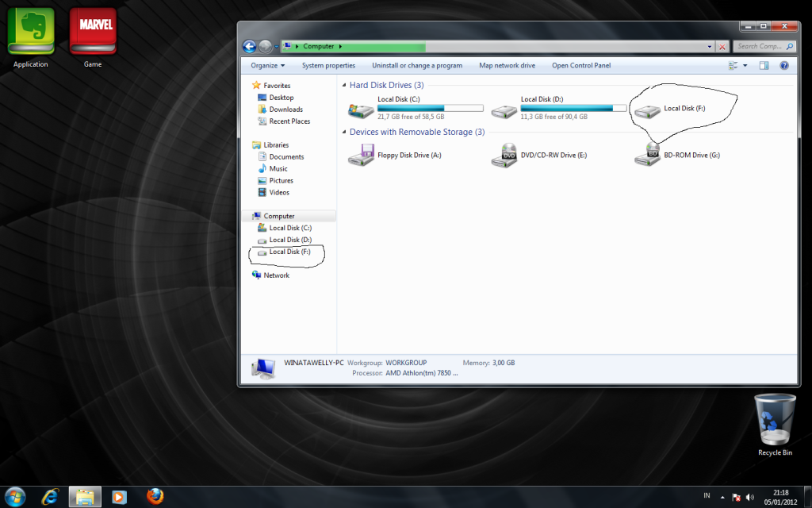
Task: Launch Firefox from taskbar
Action: (x=155, y=497)
